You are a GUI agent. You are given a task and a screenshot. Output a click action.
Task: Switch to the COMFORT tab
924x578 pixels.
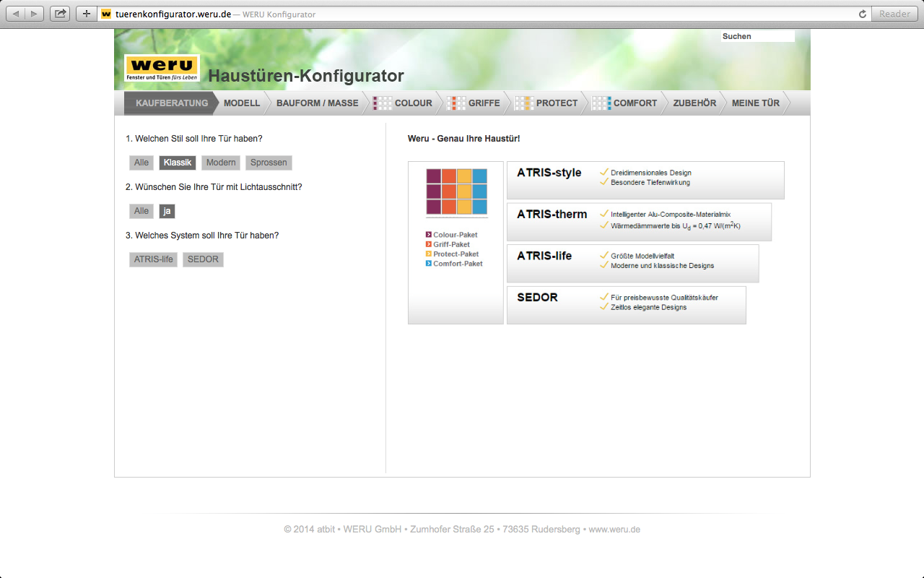pyautogui.click(x=635, y=103)
